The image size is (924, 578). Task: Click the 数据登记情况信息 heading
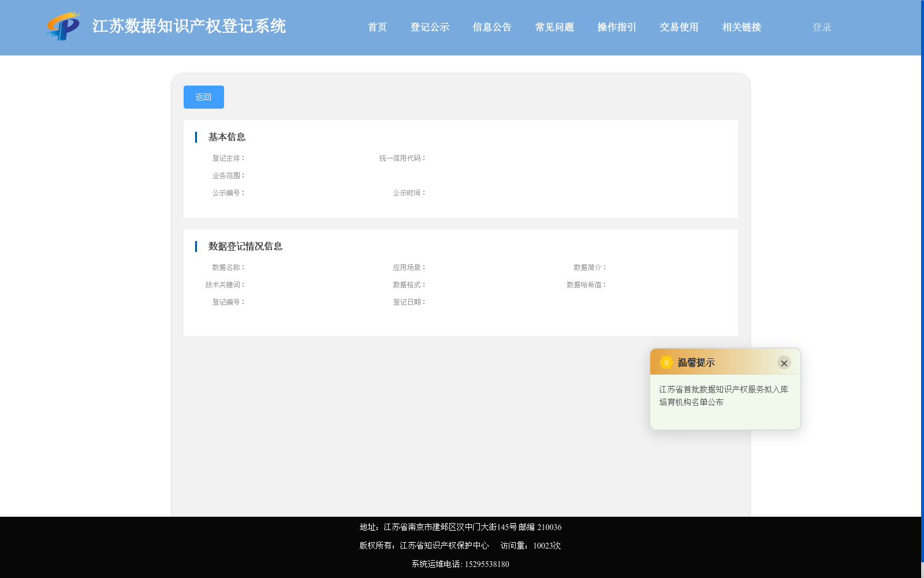(245, 246)
